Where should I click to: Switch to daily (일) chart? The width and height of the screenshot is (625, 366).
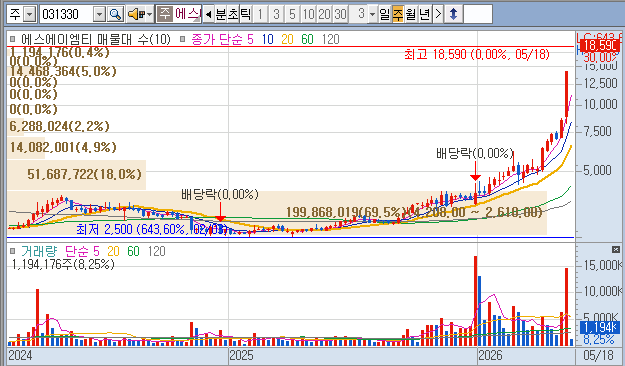[x=384, y=14]
